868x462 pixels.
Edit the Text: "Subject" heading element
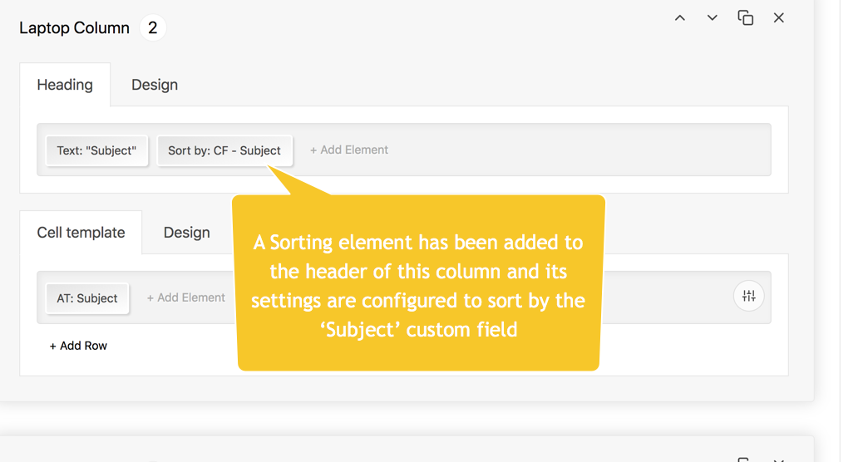click(x=96, y=150)
